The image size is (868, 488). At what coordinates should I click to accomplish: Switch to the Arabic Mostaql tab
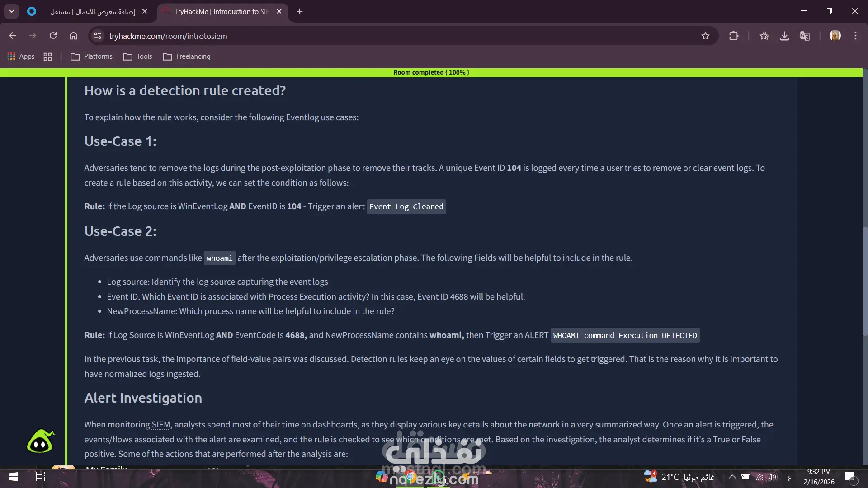point(93,11)
